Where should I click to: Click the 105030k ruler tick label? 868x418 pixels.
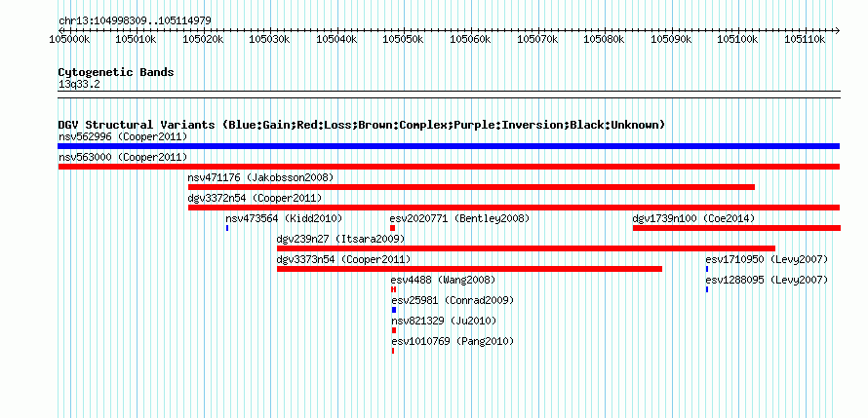pos(271,39)
